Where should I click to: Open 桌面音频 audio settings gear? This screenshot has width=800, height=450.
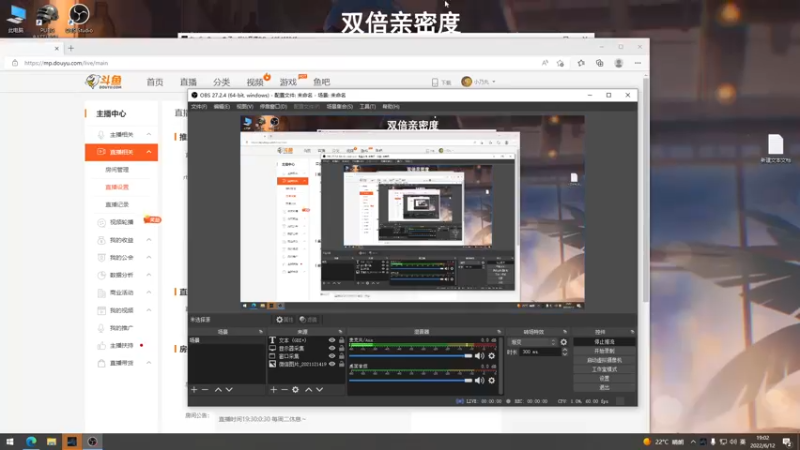pos(491,380)
